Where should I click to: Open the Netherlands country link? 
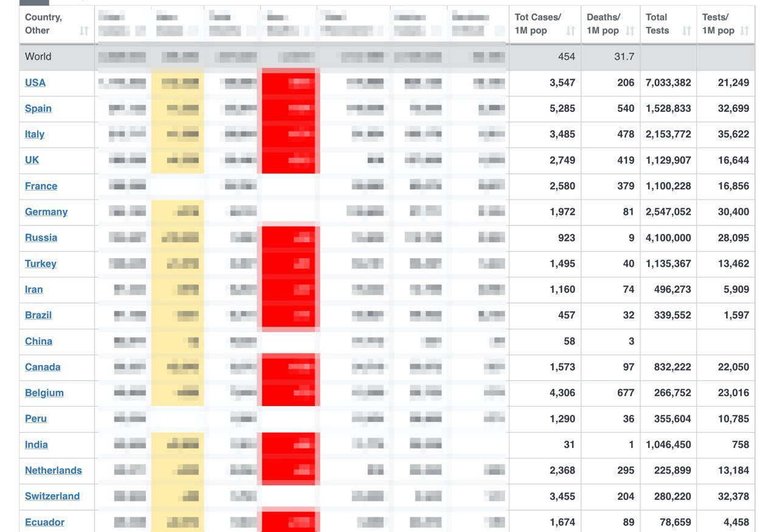click(x=54, y=471)
